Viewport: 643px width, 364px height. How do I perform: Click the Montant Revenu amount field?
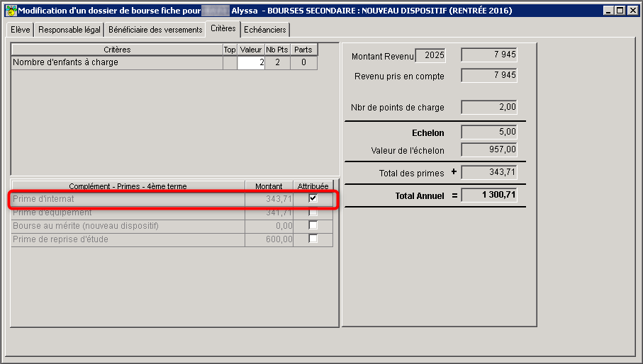click(x=489, y=55)
